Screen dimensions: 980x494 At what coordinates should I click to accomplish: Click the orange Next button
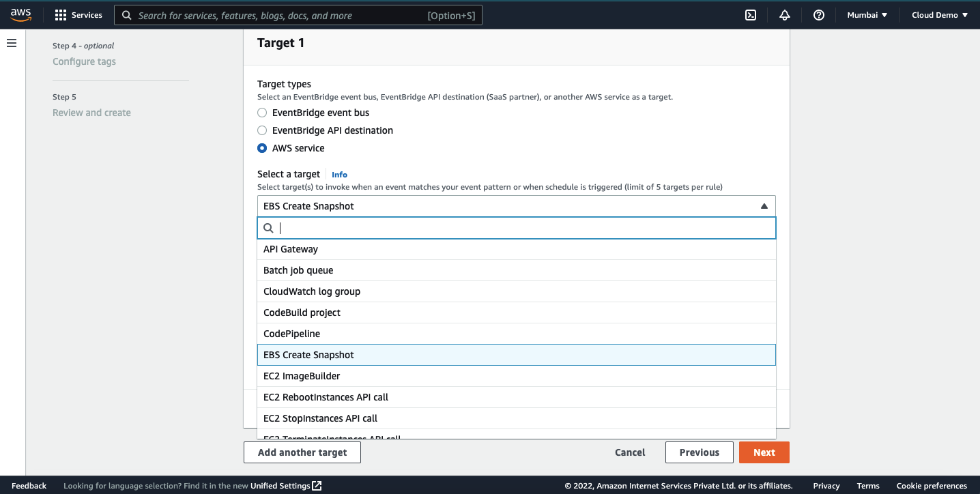pyautogui.click(x=764, y=452)
